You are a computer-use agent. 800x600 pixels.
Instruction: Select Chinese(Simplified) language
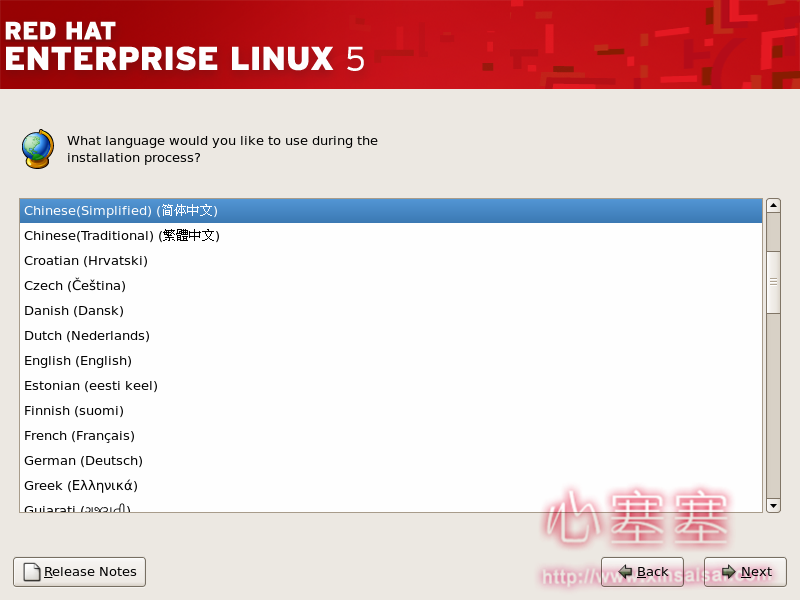coord(391,211)
